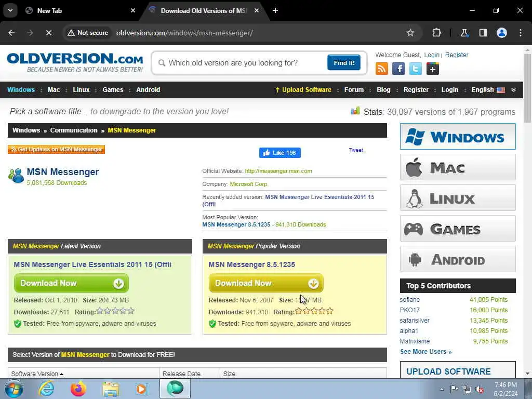Open the Twitter icon in header
This screenshot has width=532, height=399.
click(x=415, y=69)
